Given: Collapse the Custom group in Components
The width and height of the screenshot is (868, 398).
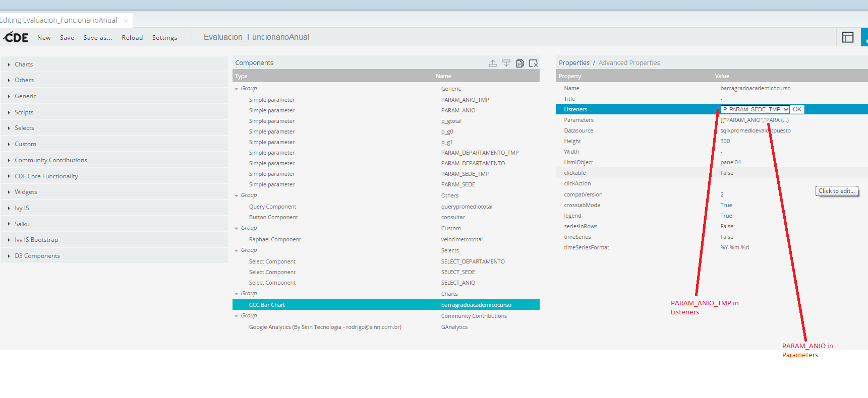Looking at the screenshot, I should [x=236, y=228].
